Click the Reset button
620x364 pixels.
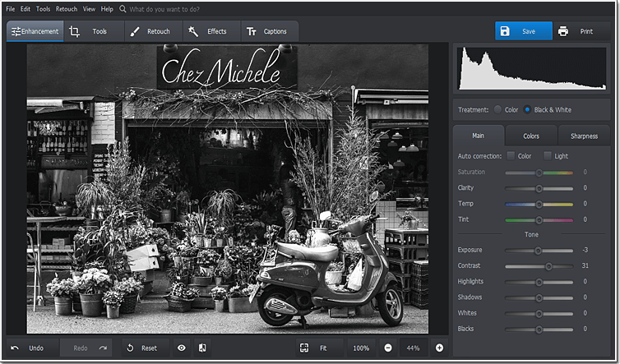pos(145,348)
